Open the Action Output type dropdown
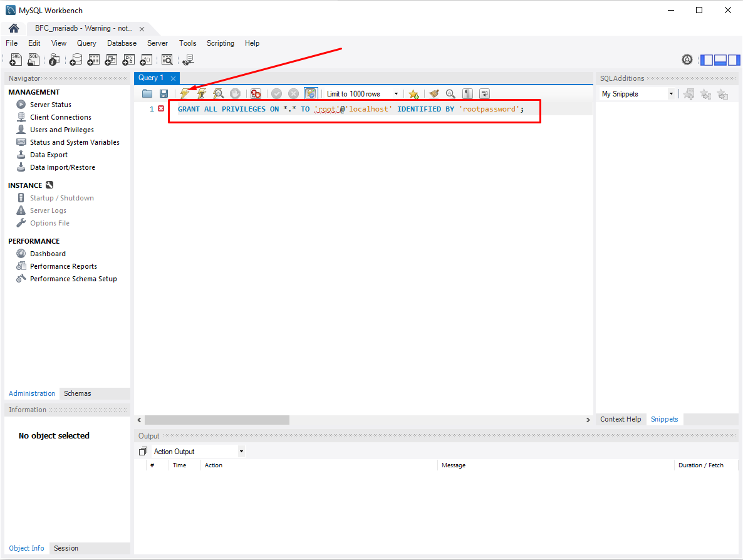 tap(199, 452)
